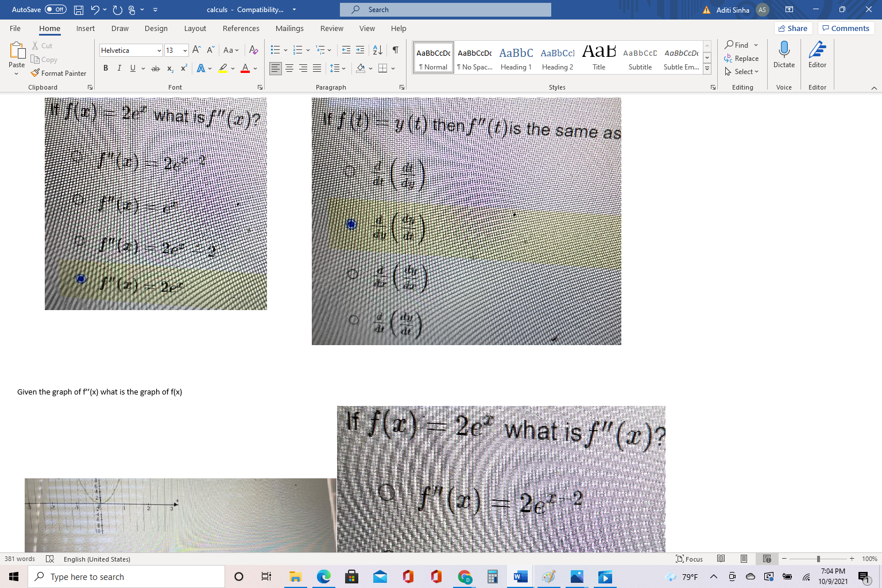Toggle paragraph marks display
Image resolution: width=882 pixels, height=588 pixels.
[394, 50]
